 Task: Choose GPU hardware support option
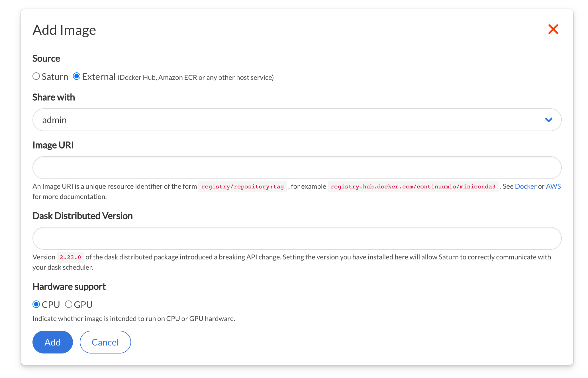pos(68,304)
